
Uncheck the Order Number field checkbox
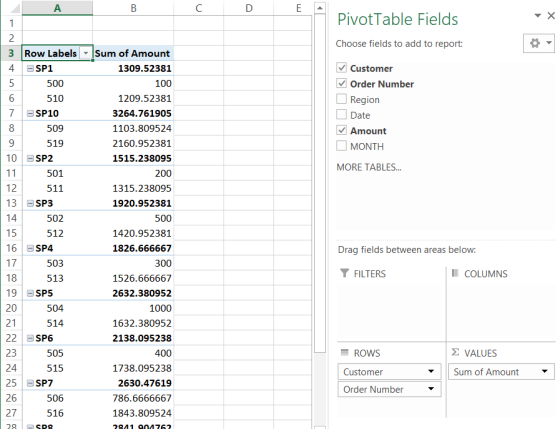[x=341, y=83]
